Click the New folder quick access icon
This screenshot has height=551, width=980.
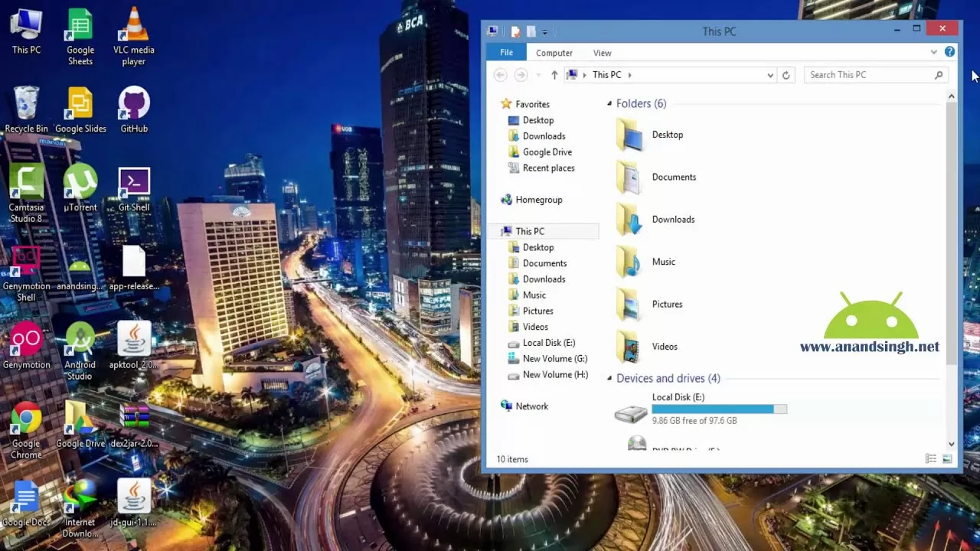[x=531, y=31]
